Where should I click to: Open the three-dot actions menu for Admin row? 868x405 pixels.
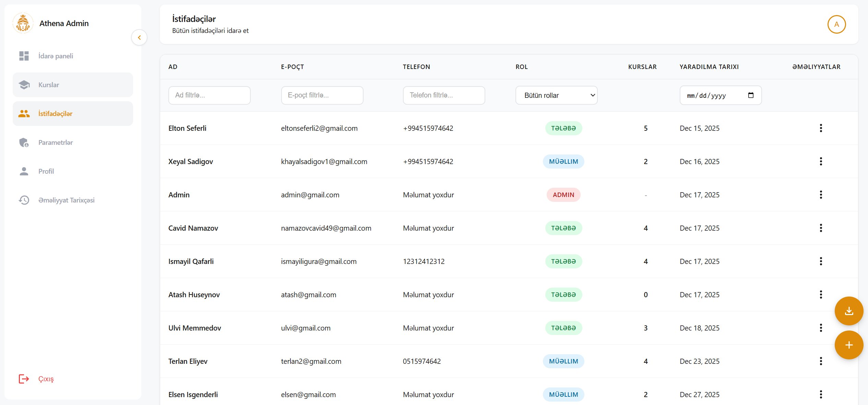[x=820, y=195]
